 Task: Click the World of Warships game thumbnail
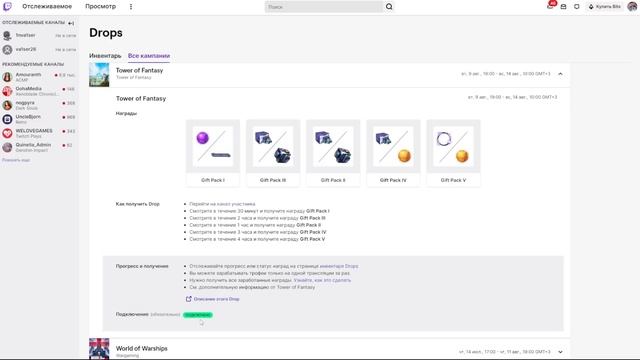tap(99, 349)
